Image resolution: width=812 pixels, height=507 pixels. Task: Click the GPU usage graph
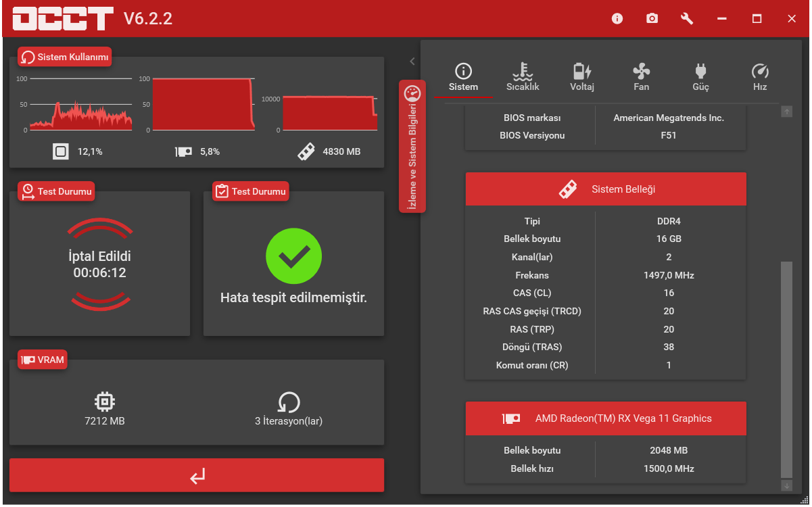tap(204, 104)
